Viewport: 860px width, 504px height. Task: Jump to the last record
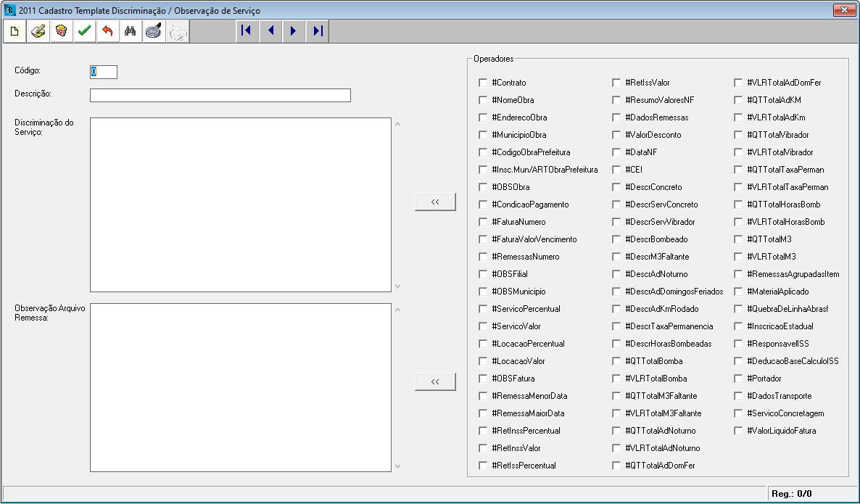tap(318, 31)
